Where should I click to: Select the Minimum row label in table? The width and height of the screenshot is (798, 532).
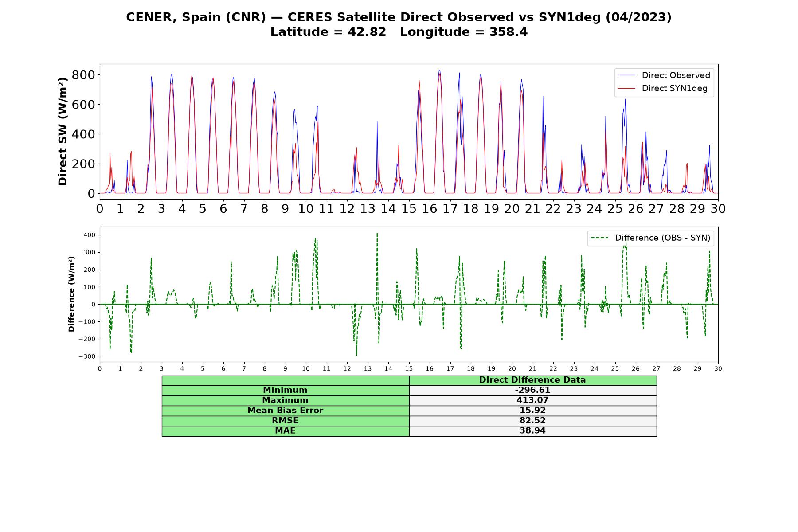[x=286, y=390]
